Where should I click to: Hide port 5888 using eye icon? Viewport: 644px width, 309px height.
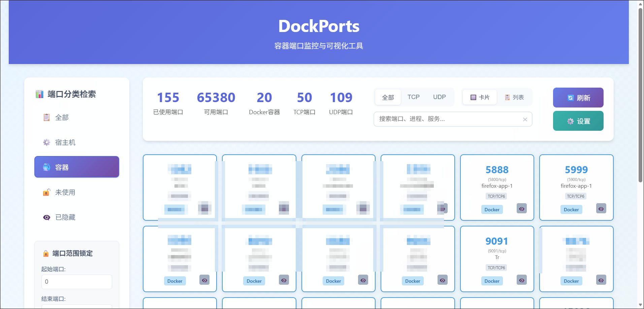(521, 209)
